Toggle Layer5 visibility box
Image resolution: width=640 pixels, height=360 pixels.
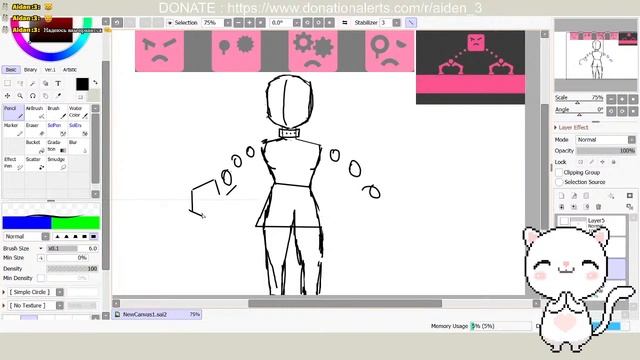point(564,221)
